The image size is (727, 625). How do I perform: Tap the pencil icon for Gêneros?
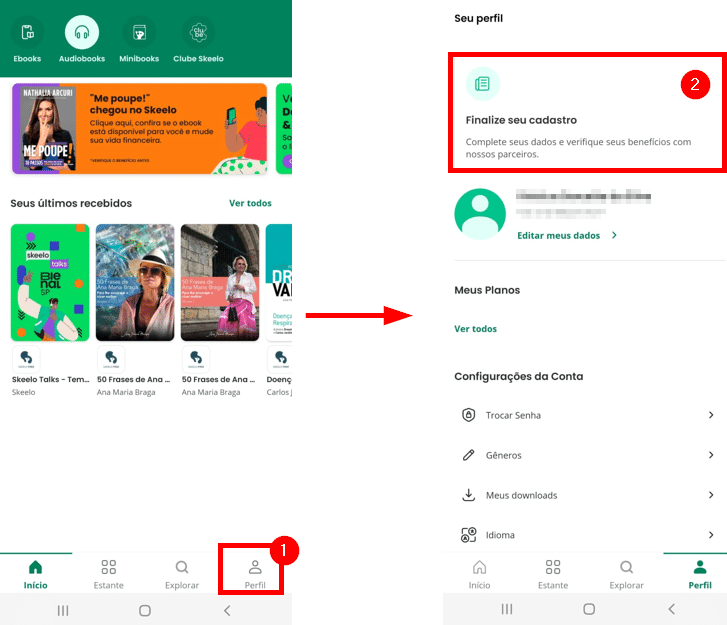[x=469, y=455]
